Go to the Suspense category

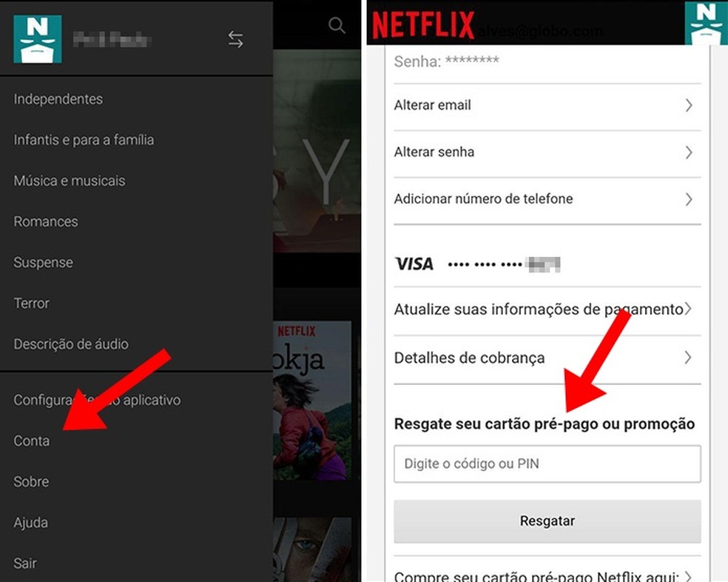pos(43,263)
